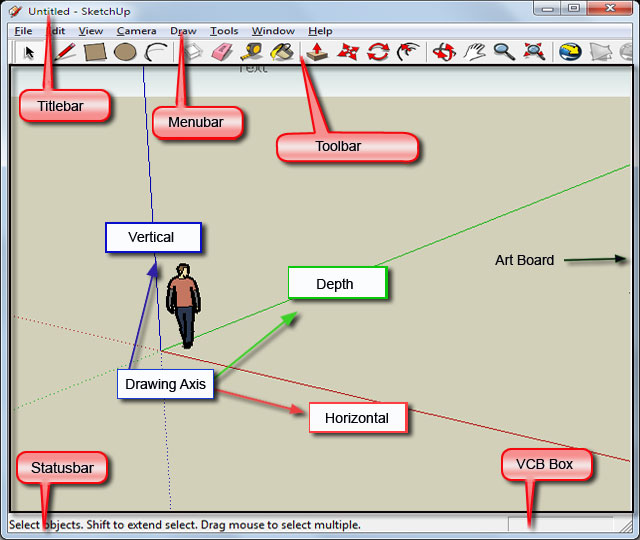Select the Offset tool

tap(408, 52)
